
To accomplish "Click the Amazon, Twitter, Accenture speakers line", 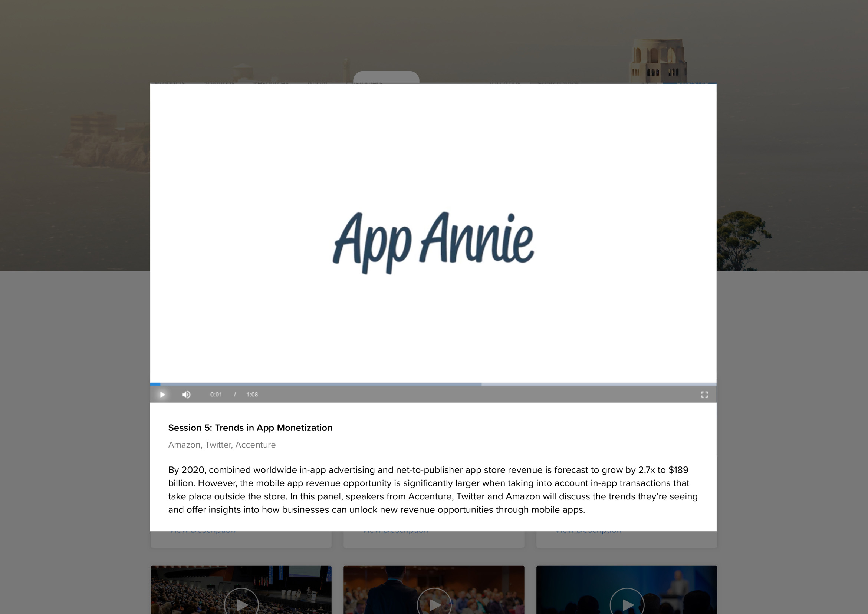I will tap(221, 445).
